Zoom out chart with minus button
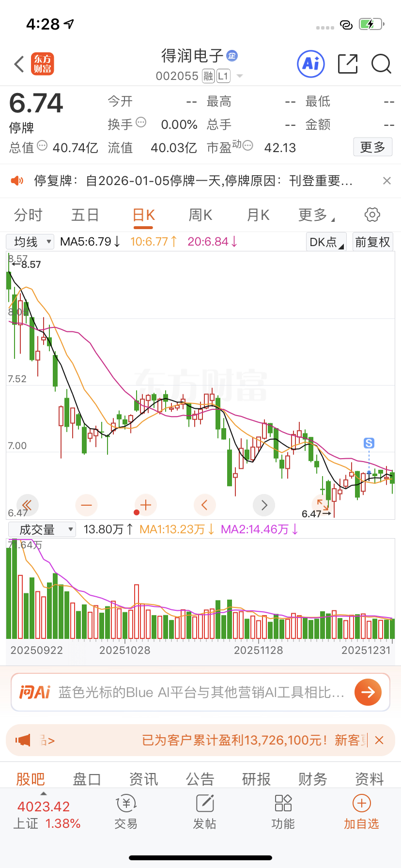This screenshot has height=868, width=401. tap(87, 506)
